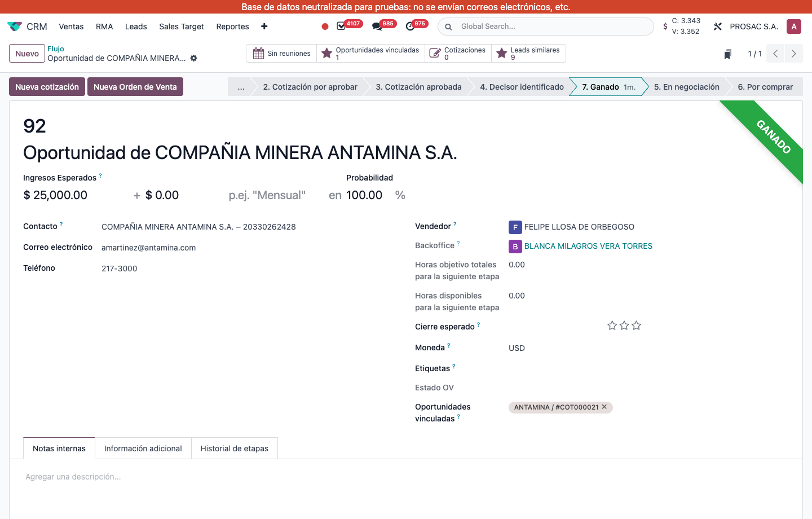The height and width of the screenshot is (519, 812).
Task: Click the F avatar of Felipe Llosa
Action: [x=515, y=227]
